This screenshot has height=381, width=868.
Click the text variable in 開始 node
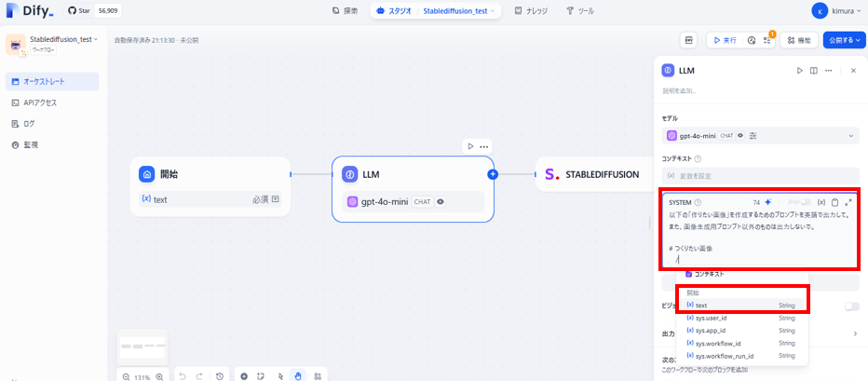pos(210,199)
